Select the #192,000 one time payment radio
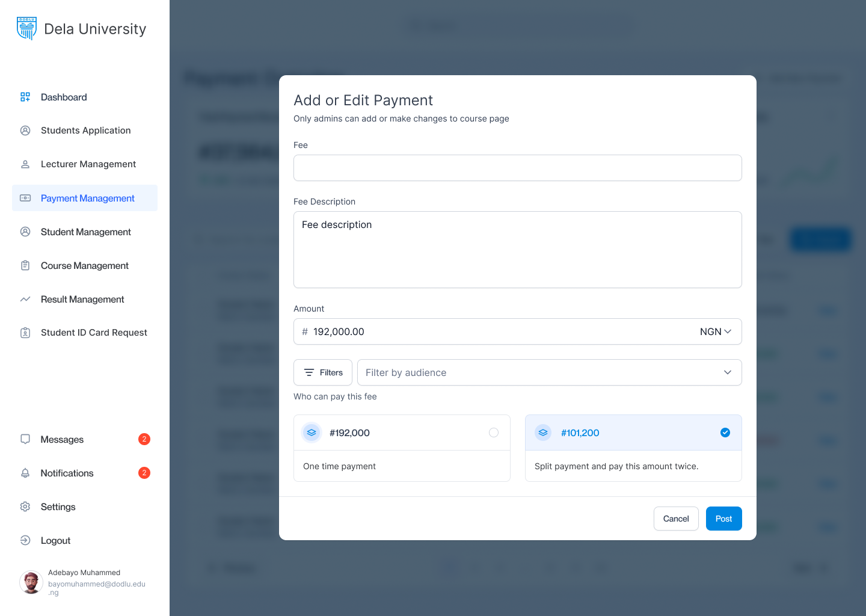 click(493, 433)
